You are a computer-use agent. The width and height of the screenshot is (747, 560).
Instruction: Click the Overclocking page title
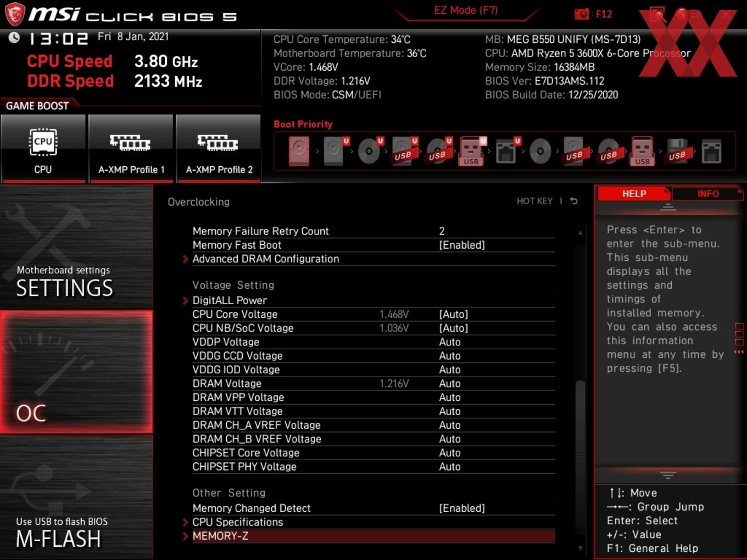click(198, 201)
